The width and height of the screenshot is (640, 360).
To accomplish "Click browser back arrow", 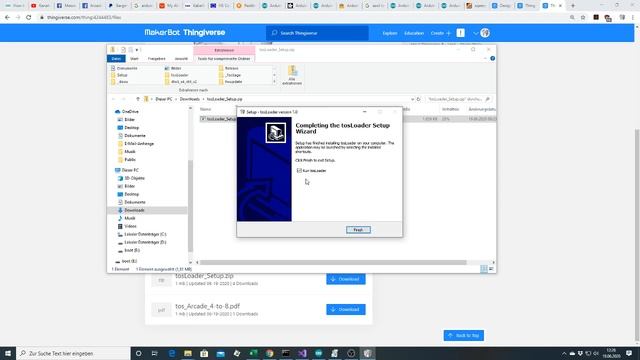I will pos(7,18).
